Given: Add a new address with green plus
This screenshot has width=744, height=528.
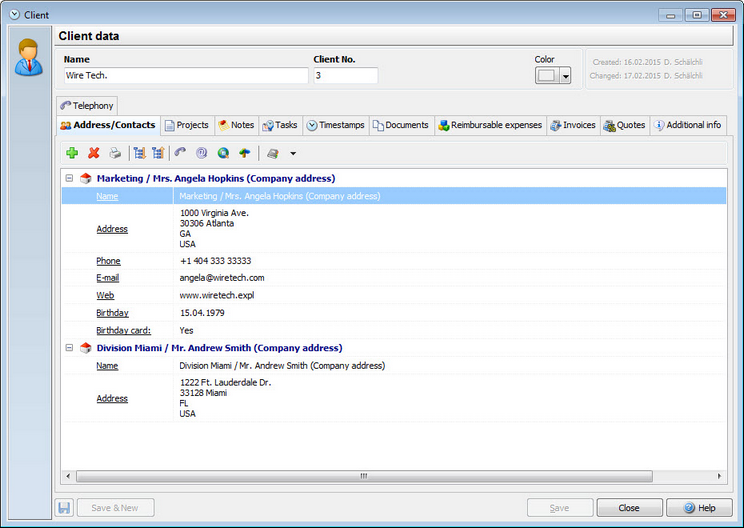Looking at the screenshot, I should click(x=72, y=153).
